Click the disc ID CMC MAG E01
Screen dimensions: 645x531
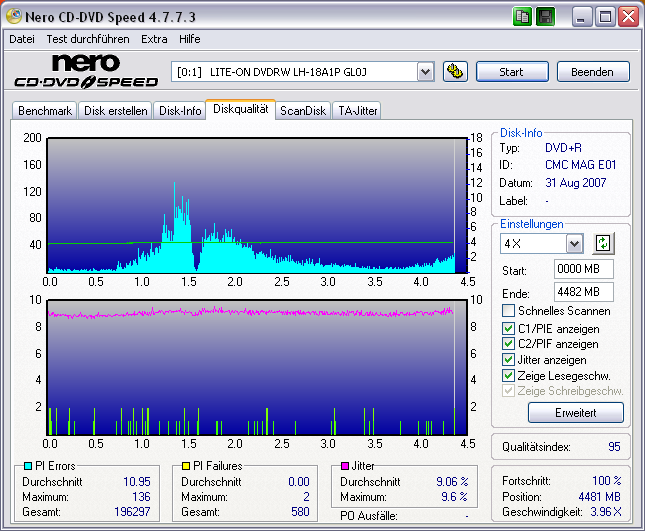(x=580, y=165)
